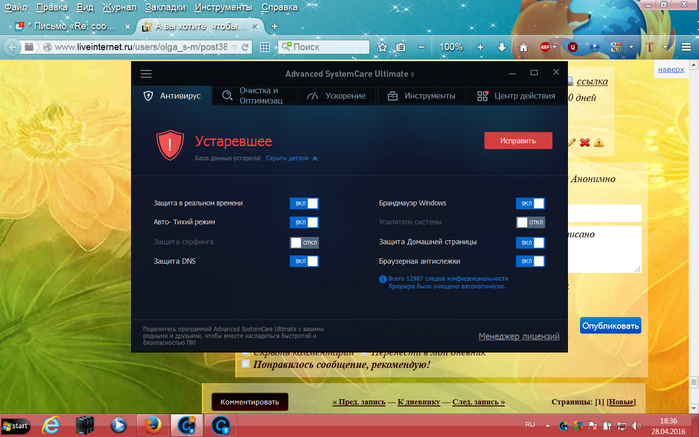699x437 pixels.
Task: Open the dropdown arrow after the Google icon
Action: click(631, 47)
